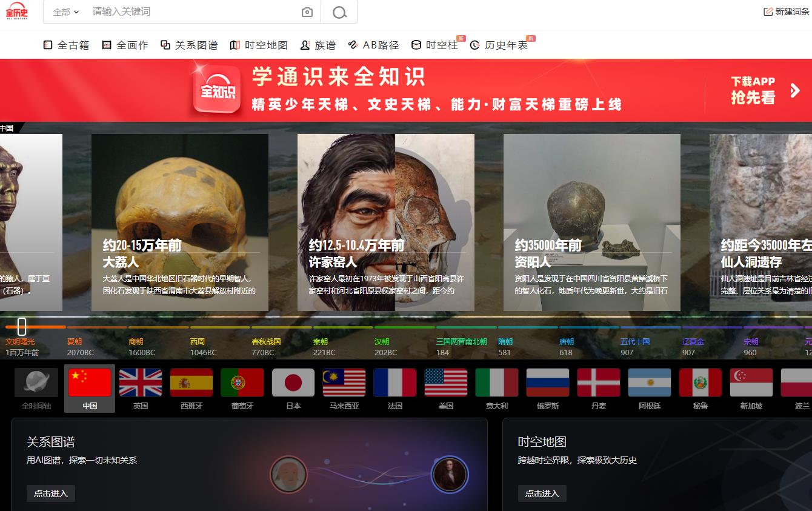
Task: Open the 仙人洞遗存 card
Action: (x=760, y=222)
